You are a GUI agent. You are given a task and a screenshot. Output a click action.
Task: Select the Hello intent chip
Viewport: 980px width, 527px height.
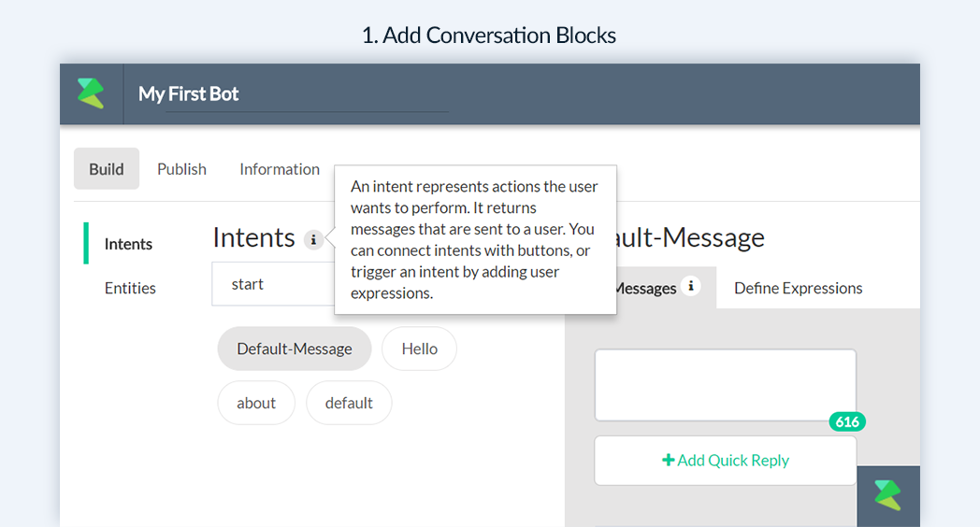pos(419,349)
